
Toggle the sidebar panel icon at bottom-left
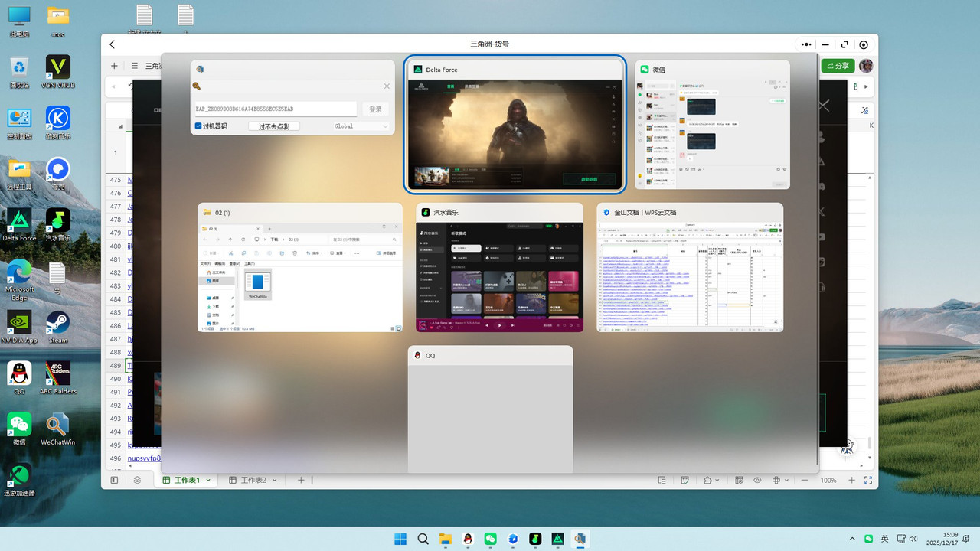click(x=114, y=480)
